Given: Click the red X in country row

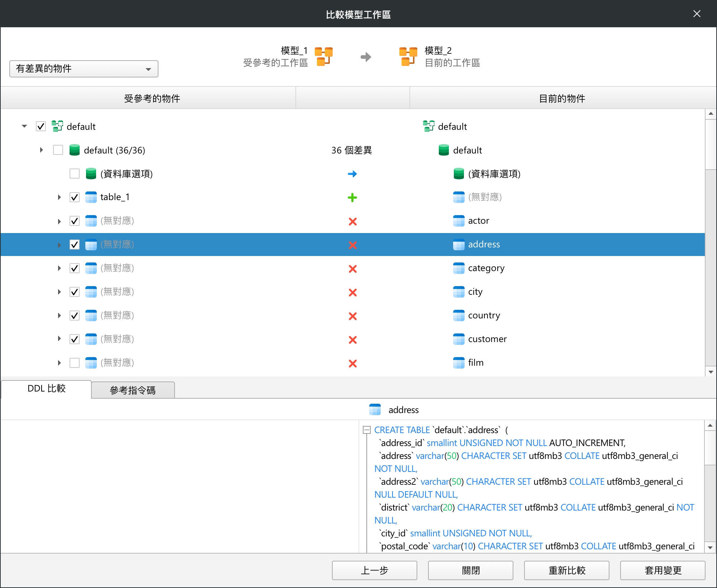Looking at the screenshot, I should (x=353, y=316).
